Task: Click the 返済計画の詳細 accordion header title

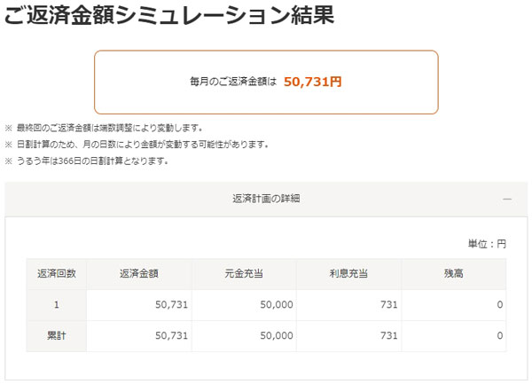Action: tap(266, 199)
